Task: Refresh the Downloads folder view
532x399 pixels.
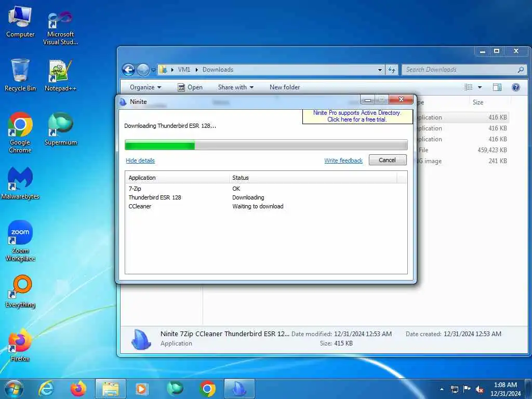Action: pyautogui.click(x=392, y=70)
